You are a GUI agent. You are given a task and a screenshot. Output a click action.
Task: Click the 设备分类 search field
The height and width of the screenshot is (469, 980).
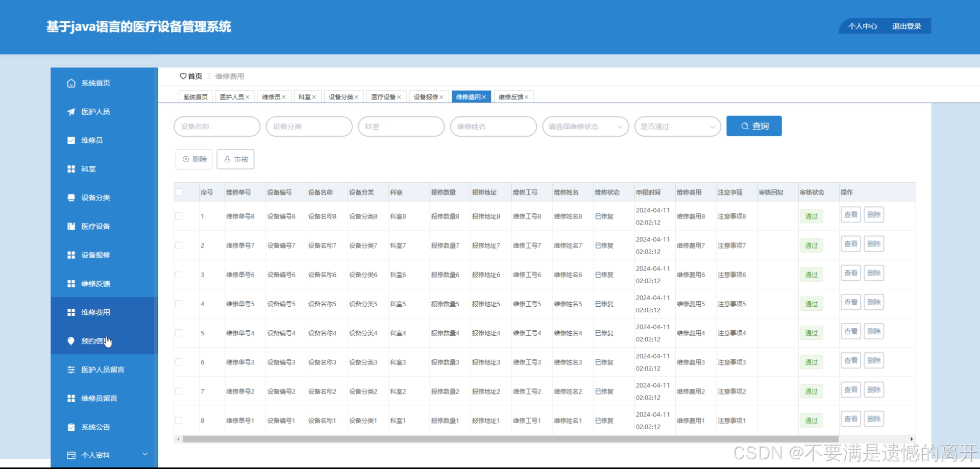point(309,127)
